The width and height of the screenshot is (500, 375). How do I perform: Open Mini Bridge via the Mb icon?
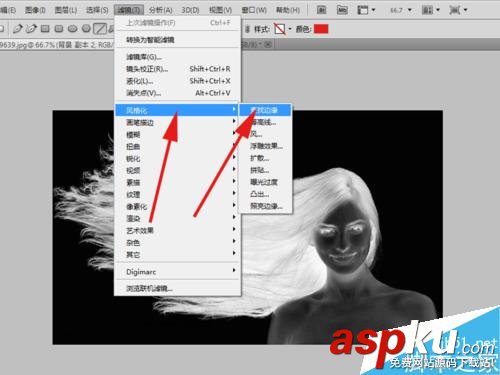pos(342,10)
